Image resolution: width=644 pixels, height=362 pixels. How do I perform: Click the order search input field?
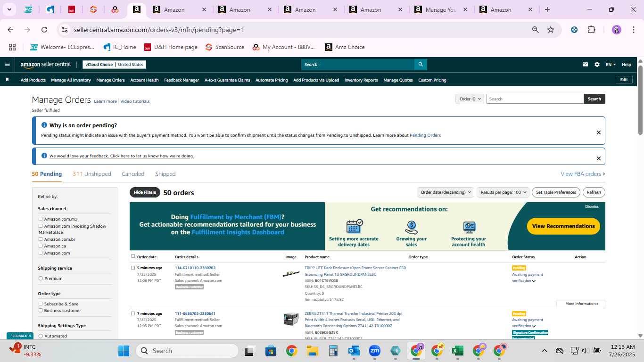click(x=535, y=99)
